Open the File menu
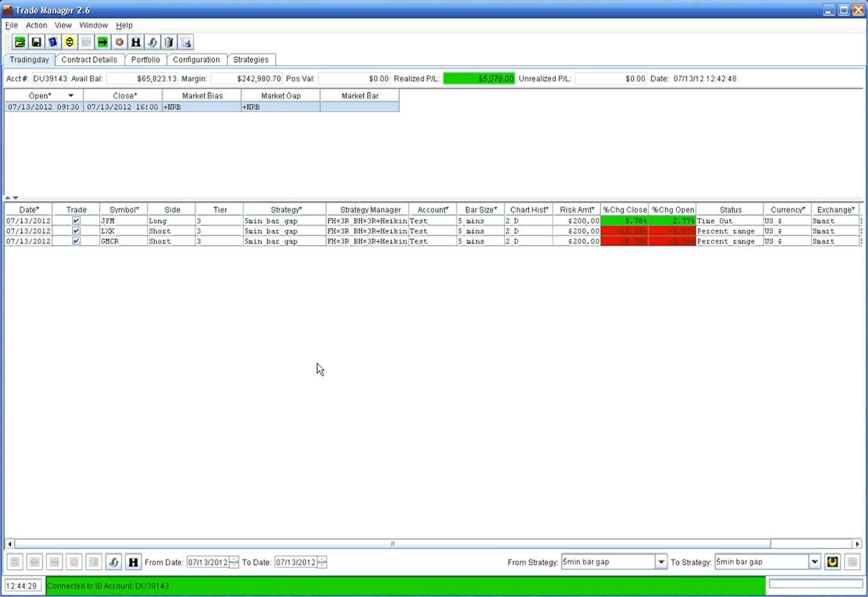868x597 pixels. (x=11, y=26)
